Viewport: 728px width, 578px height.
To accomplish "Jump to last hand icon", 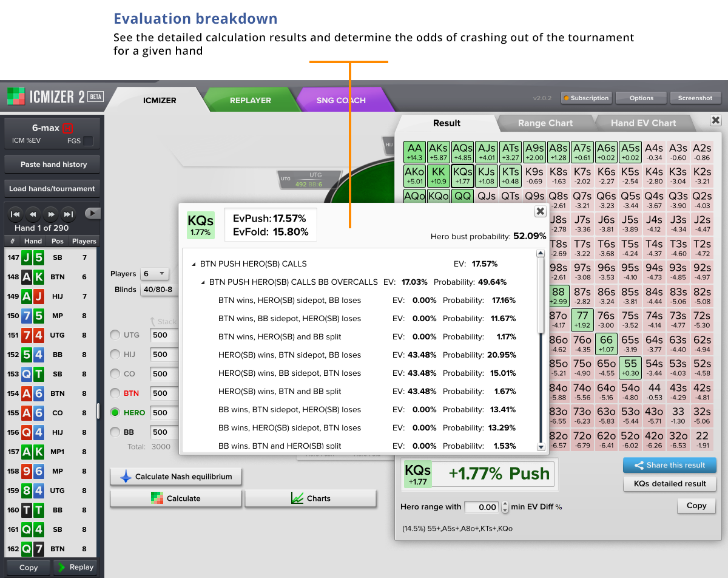I will (69, 214).
